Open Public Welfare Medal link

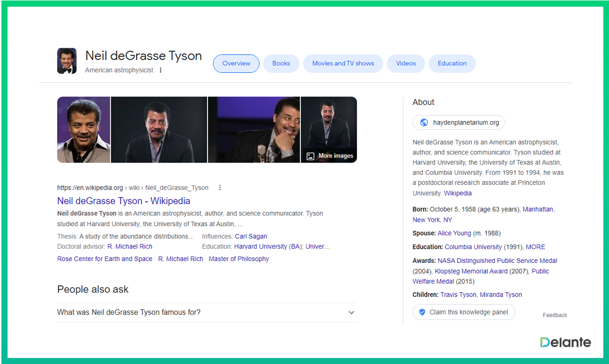(x=481, y=276)
